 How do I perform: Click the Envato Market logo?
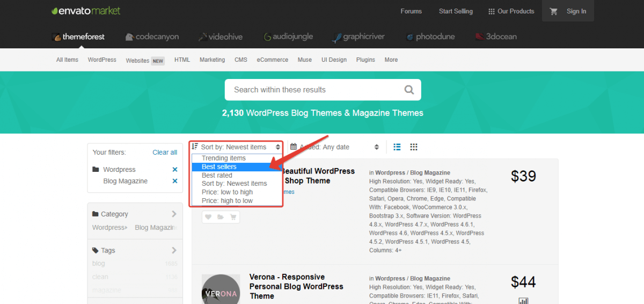[86, 11]
